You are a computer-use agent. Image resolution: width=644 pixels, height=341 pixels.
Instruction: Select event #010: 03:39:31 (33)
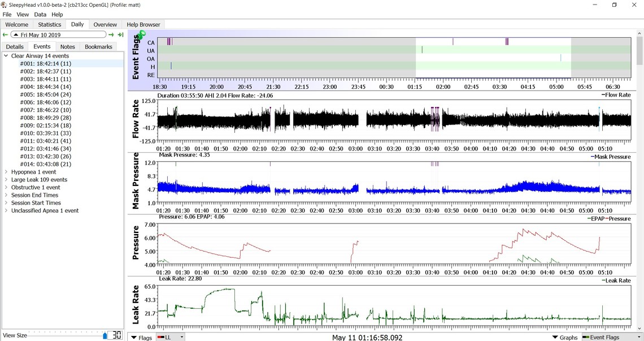tap(46, 133)
